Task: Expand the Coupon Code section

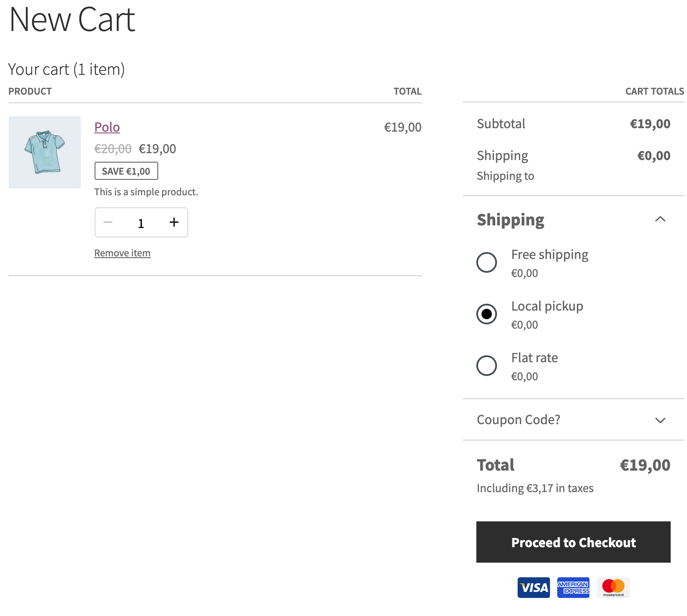Action: click(x=518, y=419)
